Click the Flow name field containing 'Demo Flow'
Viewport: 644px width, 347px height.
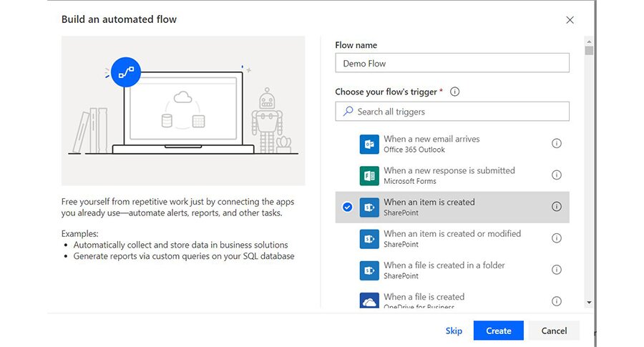tap(452, 63)
